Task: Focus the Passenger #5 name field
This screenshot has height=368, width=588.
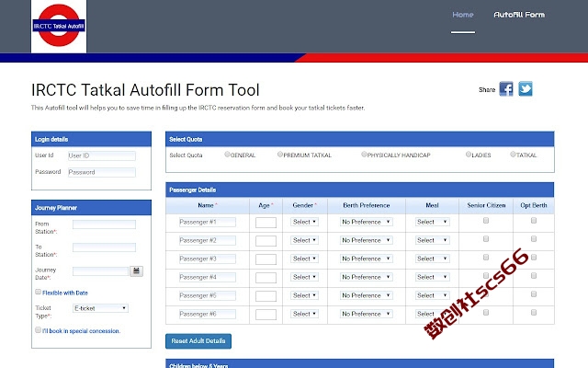Action: (208, 295)
